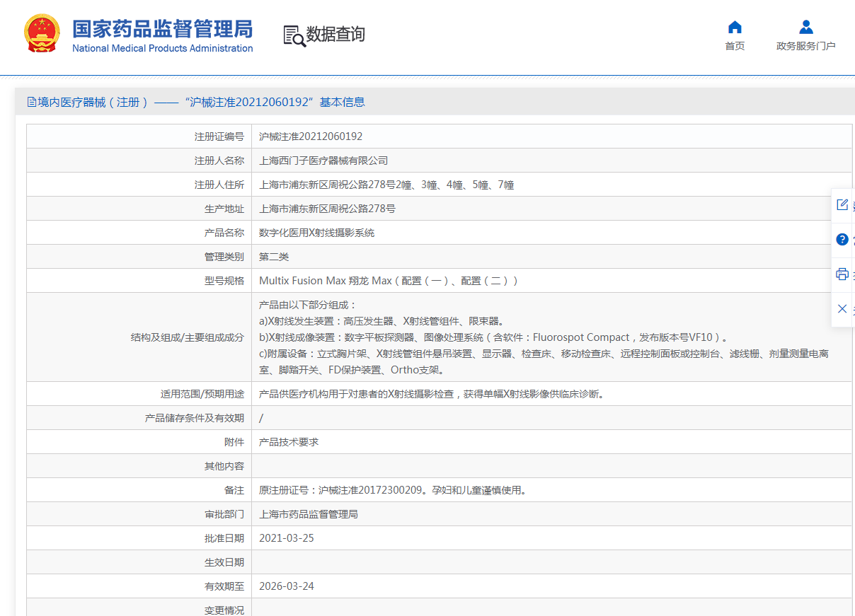Open the 政务服务门户 user portal icon
855x616 pixels.
(805, 28)
